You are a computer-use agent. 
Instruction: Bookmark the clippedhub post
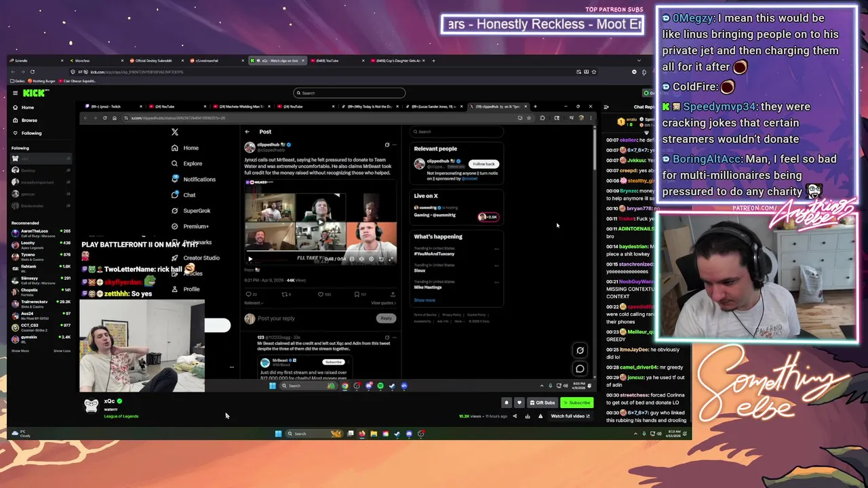357,294
